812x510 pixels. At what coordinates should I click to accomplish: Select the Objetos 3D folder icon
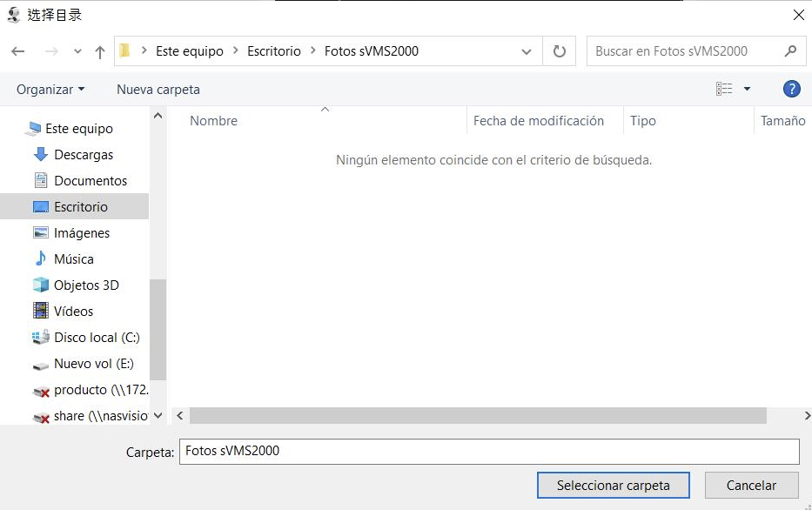coord(42,285)
